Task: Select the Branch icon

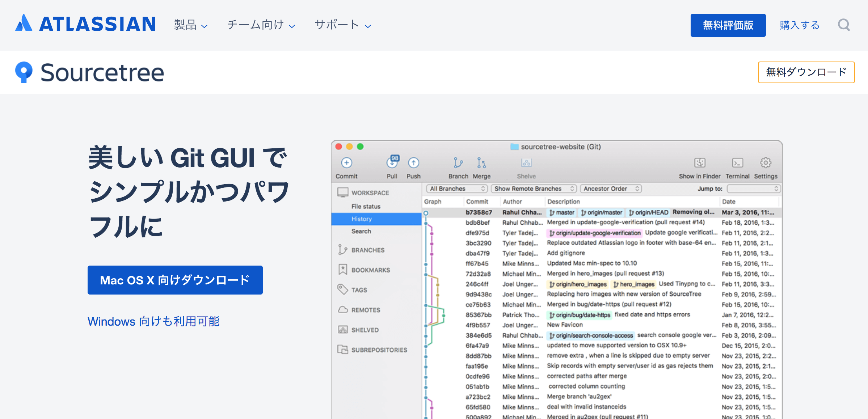Action: [458, 163]
